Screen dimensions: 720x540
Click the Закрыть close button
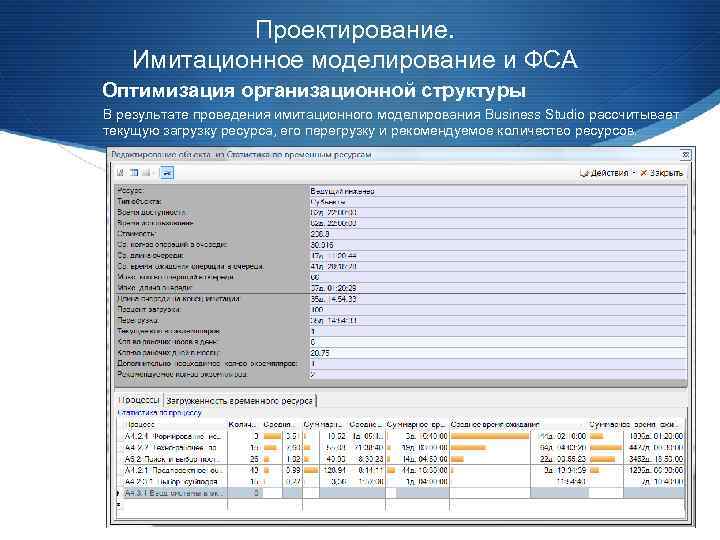point(662,173)
